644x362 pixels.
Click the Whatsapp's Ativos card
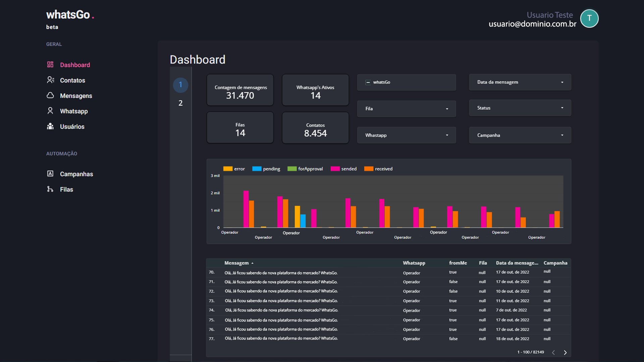(315, 90)
